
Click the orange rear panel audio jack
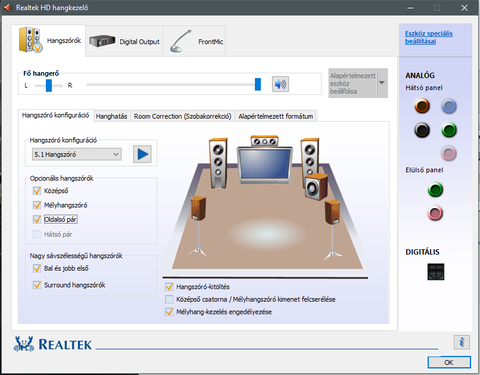[422, 106]
